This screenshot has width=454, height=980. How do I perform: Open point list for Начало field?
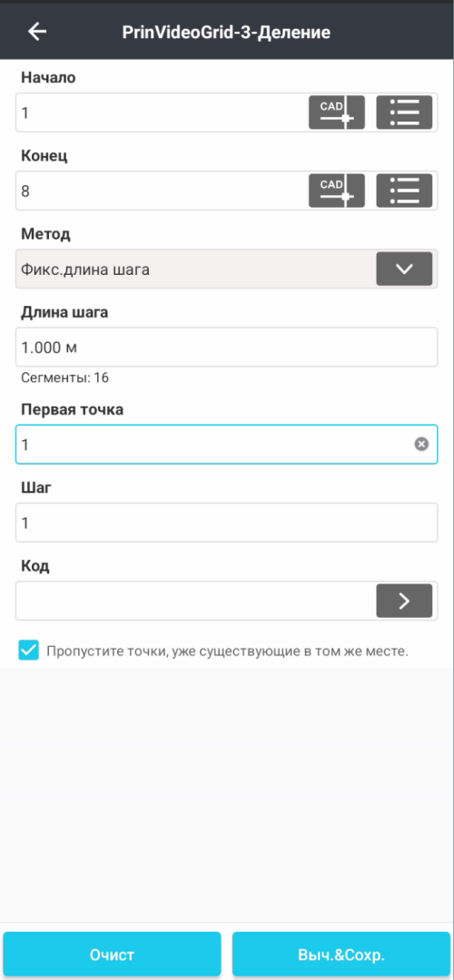(x=404, y=113)
